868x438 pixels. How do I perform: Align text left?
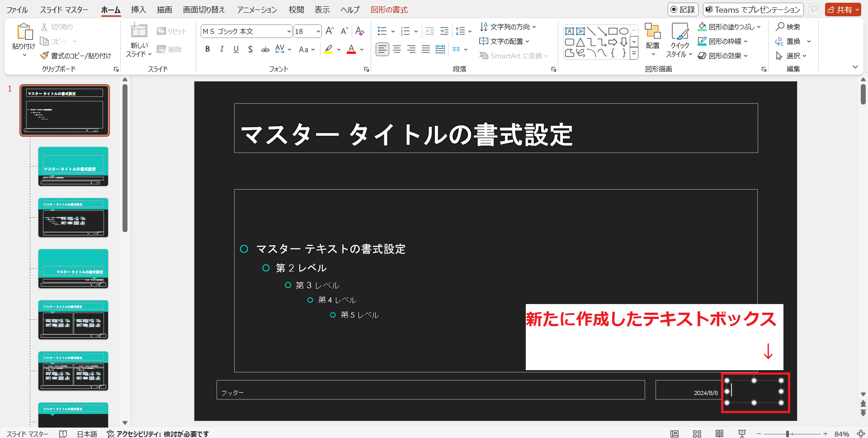pyautogui.click(x=382, y=49)
